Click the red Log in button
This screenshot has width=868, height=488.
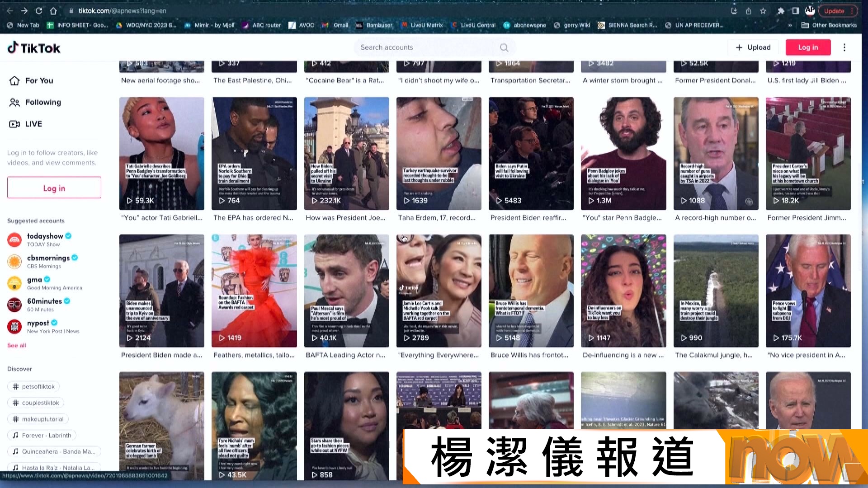808,47
